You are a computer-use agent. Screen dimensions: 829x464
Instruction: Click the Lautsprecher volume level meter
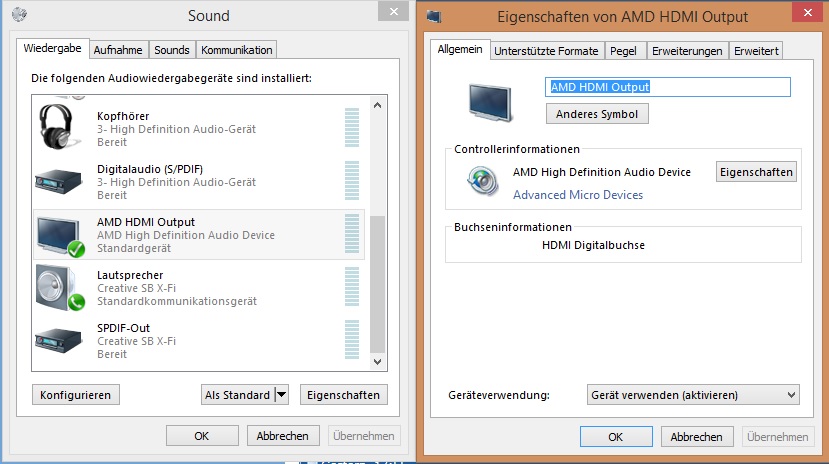(x=352, y=286)
